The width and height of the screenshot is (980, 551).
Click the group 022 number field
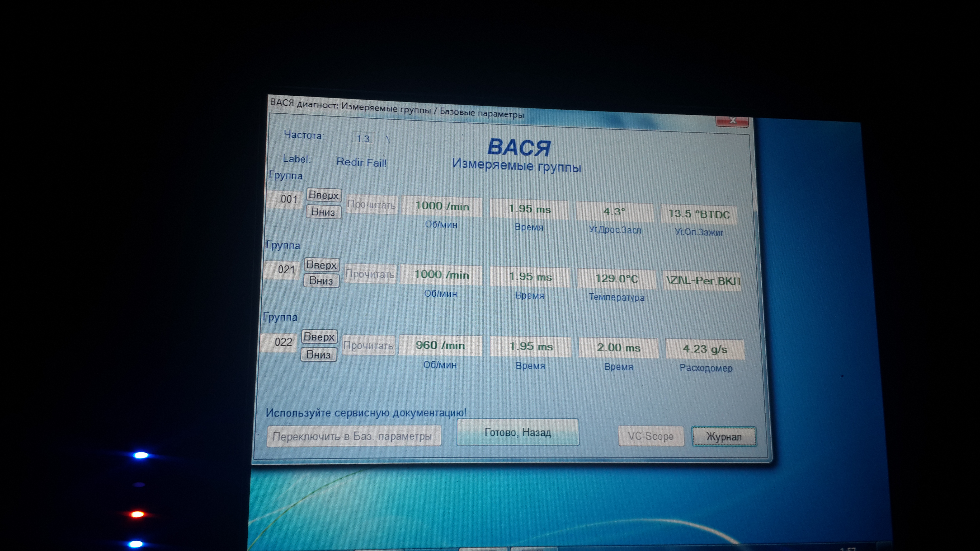pyautogui.click(x=283, y=342)
